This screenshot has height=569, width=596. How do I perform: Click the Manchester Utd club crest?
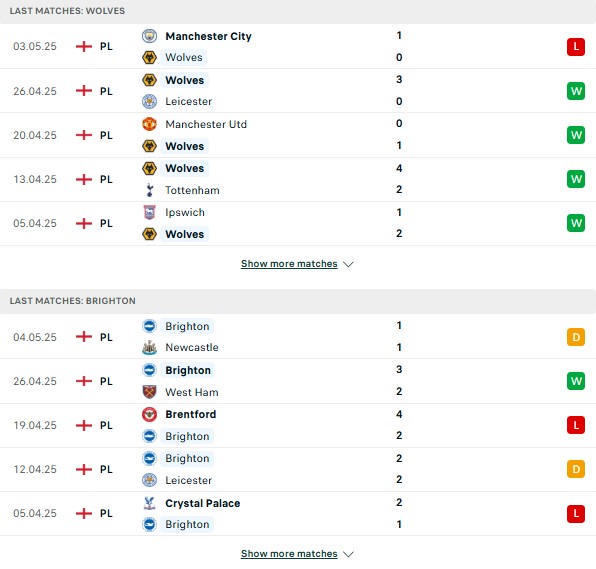click(x=149, y=124)
